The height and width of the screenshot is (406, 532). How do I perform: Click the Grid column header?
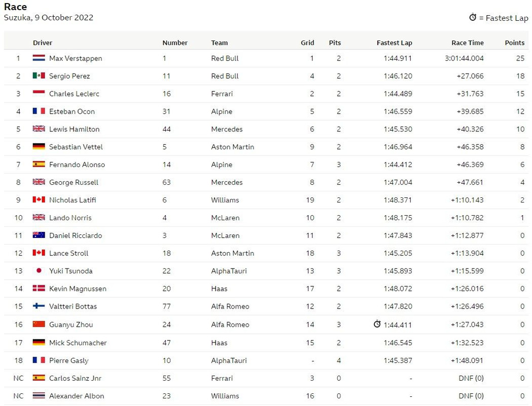pyautogui.click(x=307, y=43)
